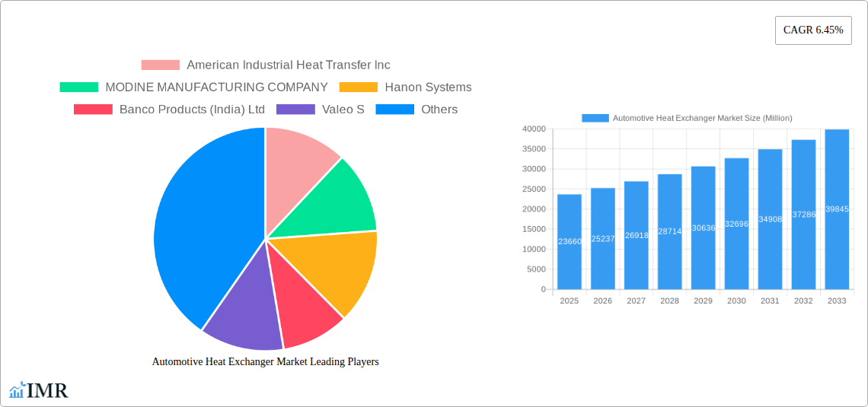The image size is (868, 407).
Task: Toggle the Hanon Systems legend swatch
Action: point(358,87)
